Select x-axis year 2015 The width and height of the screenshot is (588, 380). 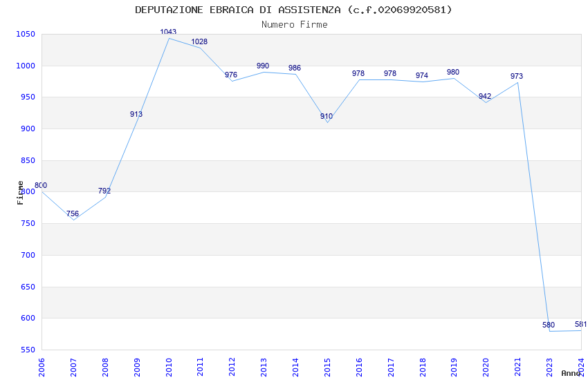[x=327, y=368]
